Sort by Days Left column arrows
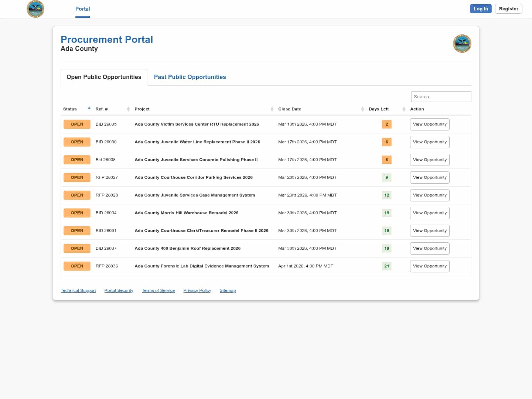 (x=404, y=109)
